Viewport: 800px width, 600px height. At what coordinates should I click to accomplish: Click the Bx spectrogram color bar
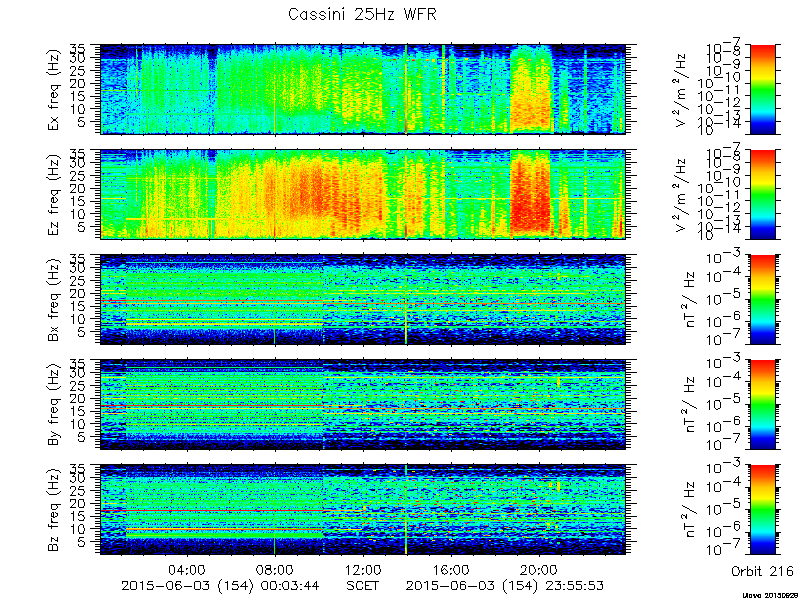(x=762, y=299)
